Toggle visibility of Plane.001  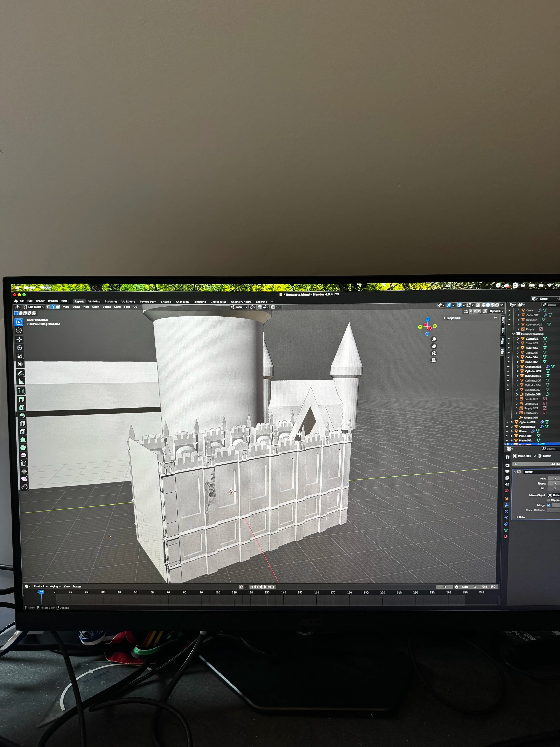click(x=507, y=436)
